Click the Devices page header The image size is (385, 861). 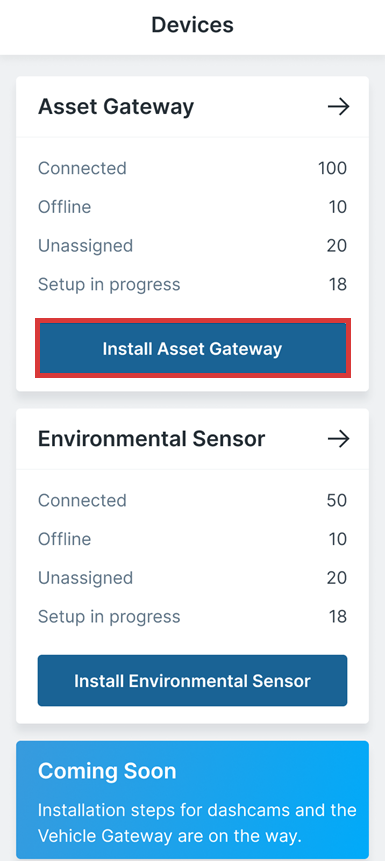pyautogui.click(x=192, y=25)
